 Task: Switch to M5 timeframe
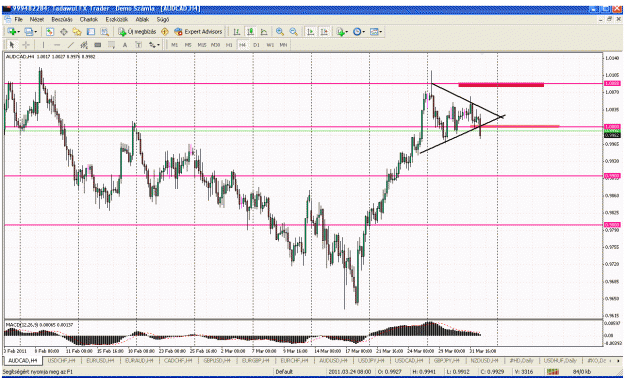click(x=188, y=45)
